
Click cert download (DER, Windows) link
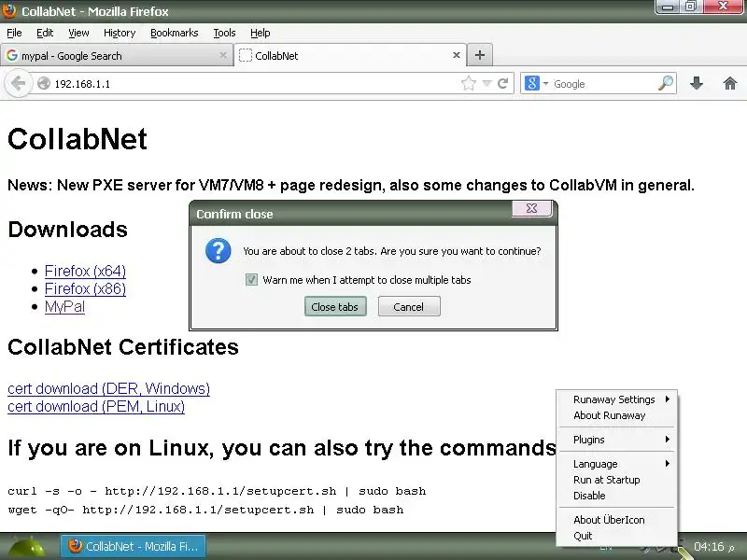108,388
